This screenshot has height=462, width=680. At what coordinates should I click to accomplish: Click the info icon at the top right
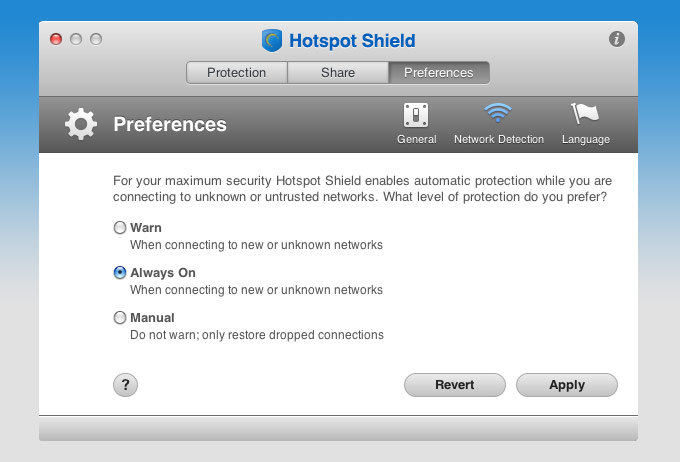617,39
